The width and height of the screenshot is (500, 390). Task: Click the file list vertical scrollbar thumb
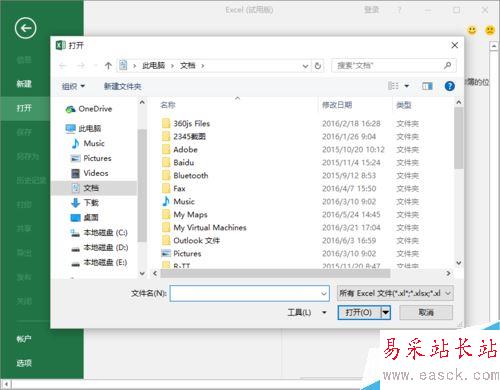[458, 138]
